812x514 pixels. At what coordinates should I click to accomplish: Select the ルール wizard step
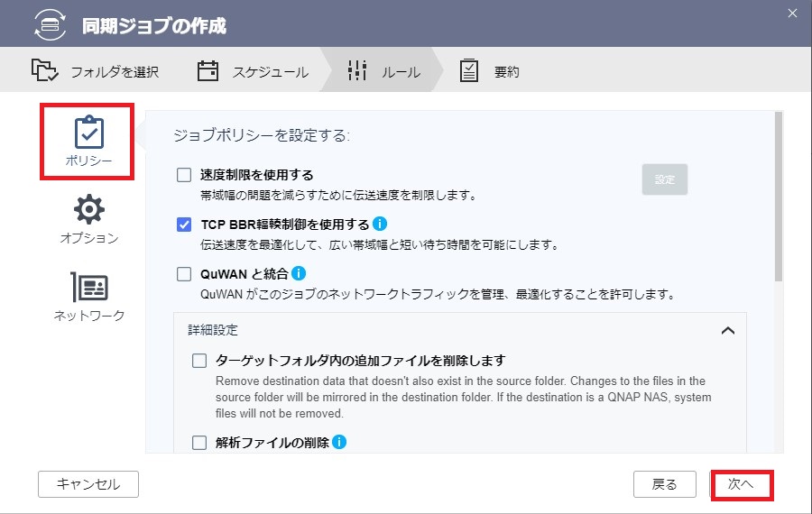(x=384, y=71)
